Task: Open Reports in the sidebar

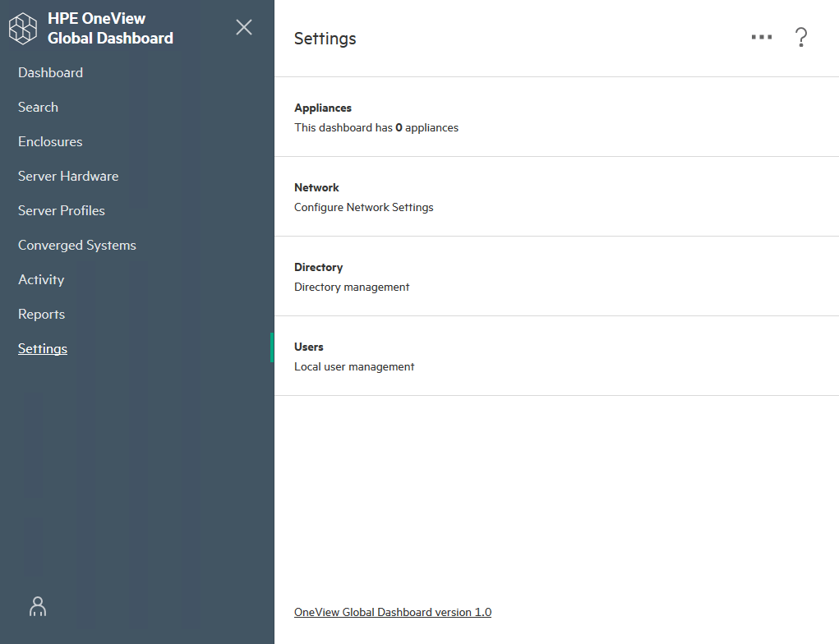Action: (x=42, y=314)
